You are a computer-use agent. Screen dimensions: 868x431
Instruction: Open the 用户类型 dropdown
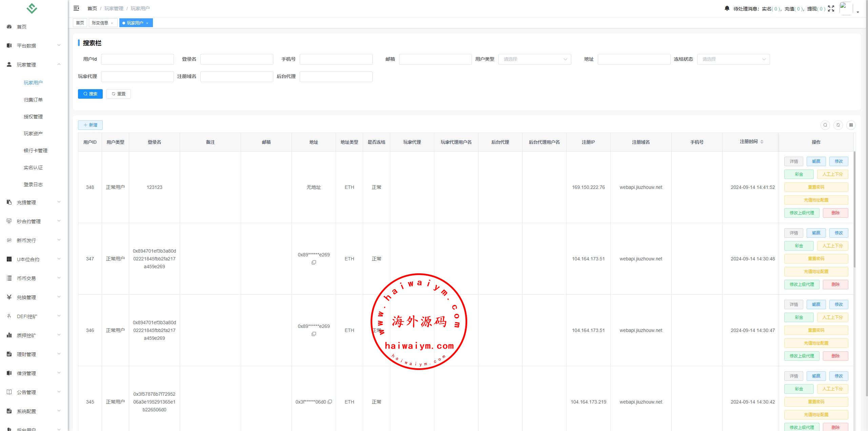point(534,59)
